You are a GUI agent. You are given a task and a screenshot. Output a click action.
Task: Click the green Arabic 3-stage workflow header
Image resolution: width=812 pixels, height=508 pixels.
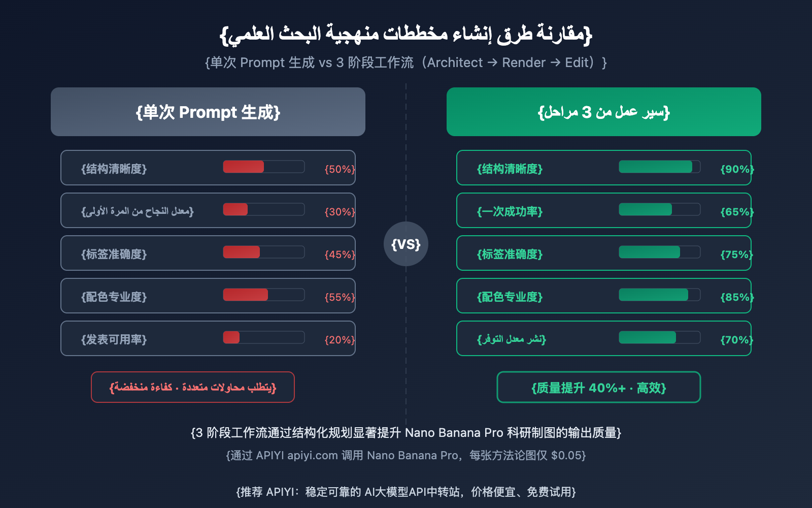(604, 112)
